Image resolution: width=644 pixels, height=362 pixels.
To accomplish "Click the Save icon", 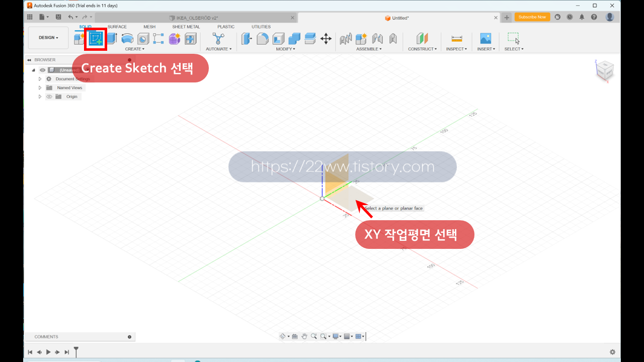I will 58,17.
